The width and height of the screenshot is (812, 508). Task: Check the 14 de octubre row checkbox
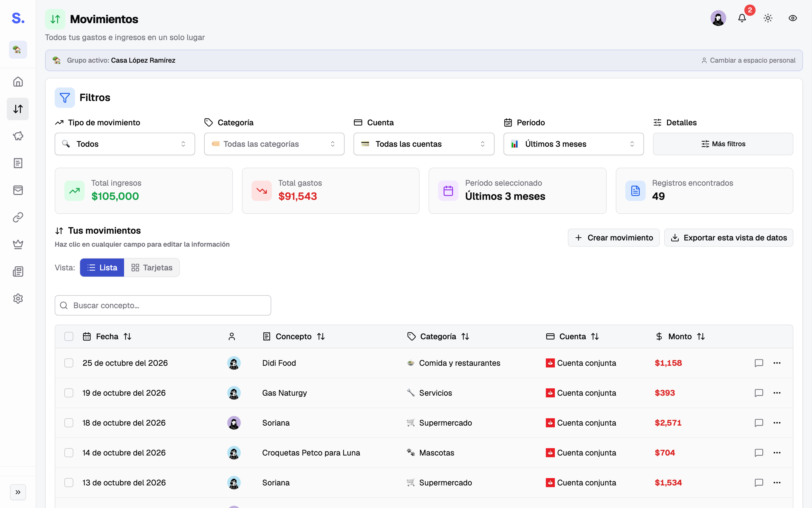(x=69, y=453)
